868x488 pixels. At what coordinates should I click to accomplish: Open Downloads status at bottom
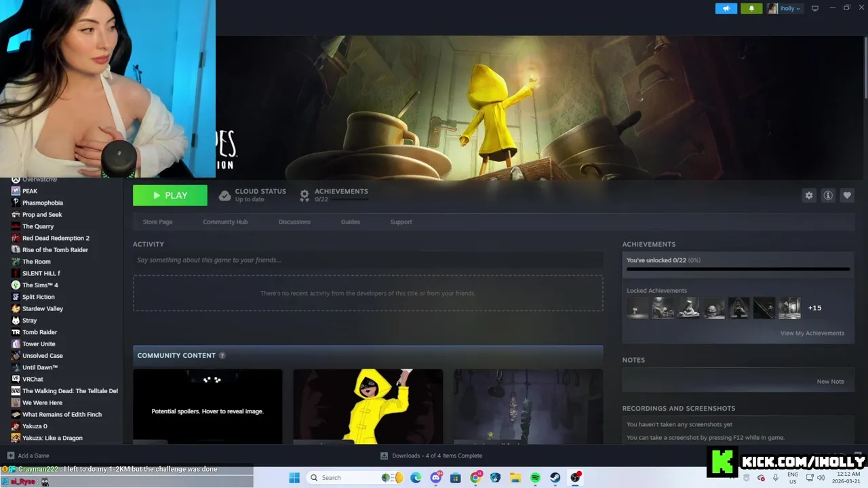point(432,455)
